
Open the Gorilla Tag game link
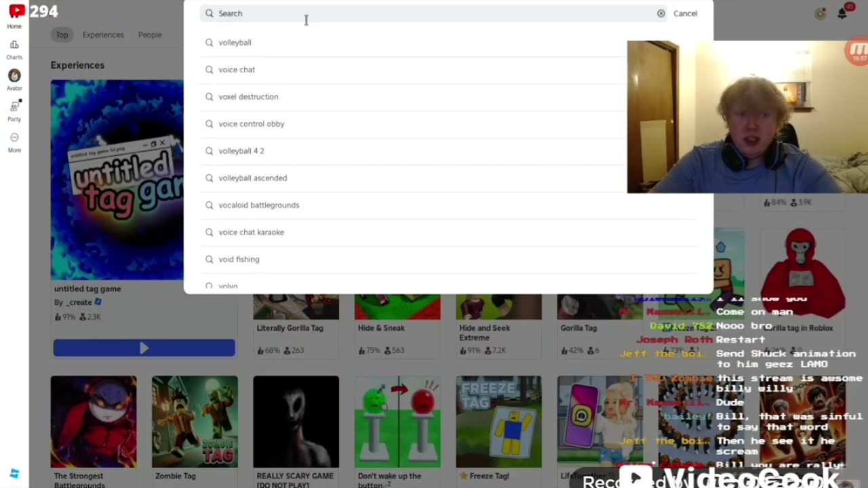(x=578, y=328)
